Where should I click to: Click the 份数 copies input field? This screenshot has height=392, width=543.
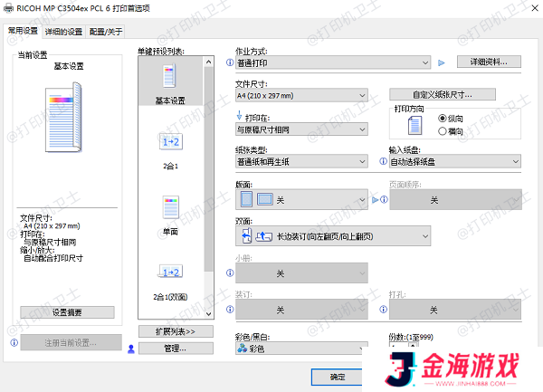pyautogui.click(x=399, y=345)
